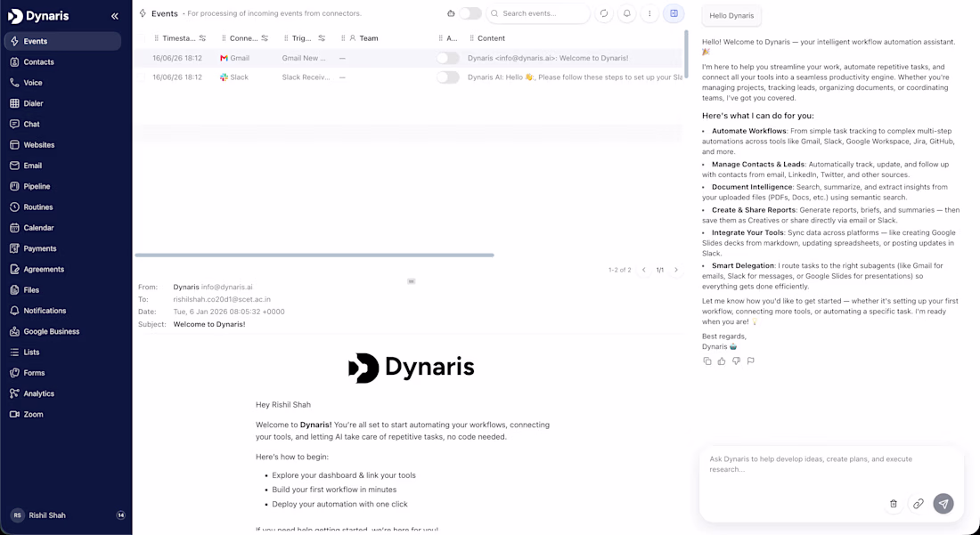The height and width of the screenshot is (535, 980).
Task: Open the Pipeline section
Action: coord(62,186)
